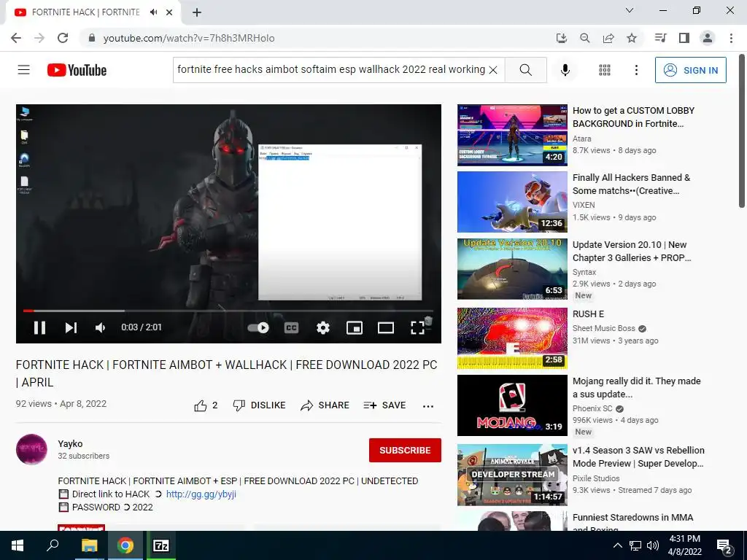Seek on the video progress bar

pos(228,311)
